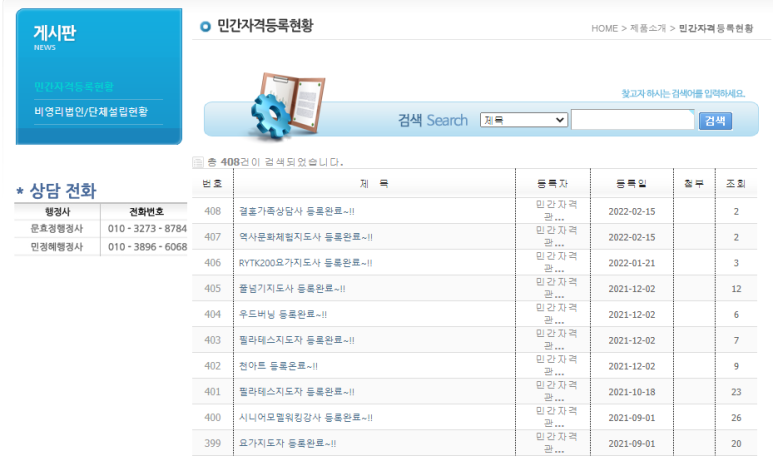Viewport: 773px width, 461px height.
Task: Open post 시니어모델워킹강사 등록완료
Action: tap(305, 418)
